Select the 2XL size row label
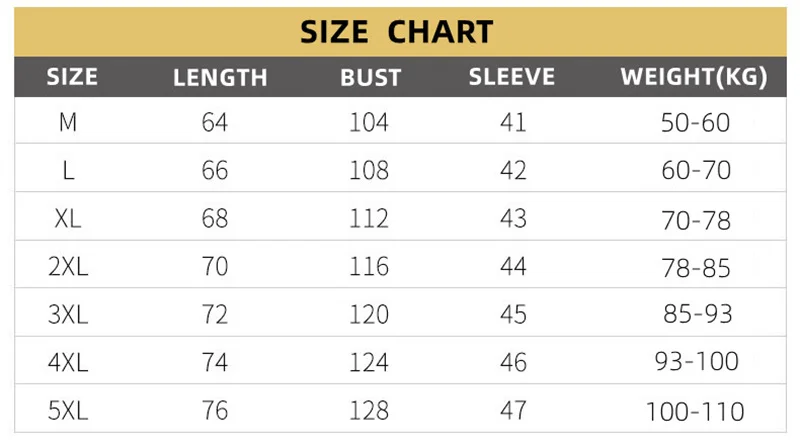 tap(68, 267)
